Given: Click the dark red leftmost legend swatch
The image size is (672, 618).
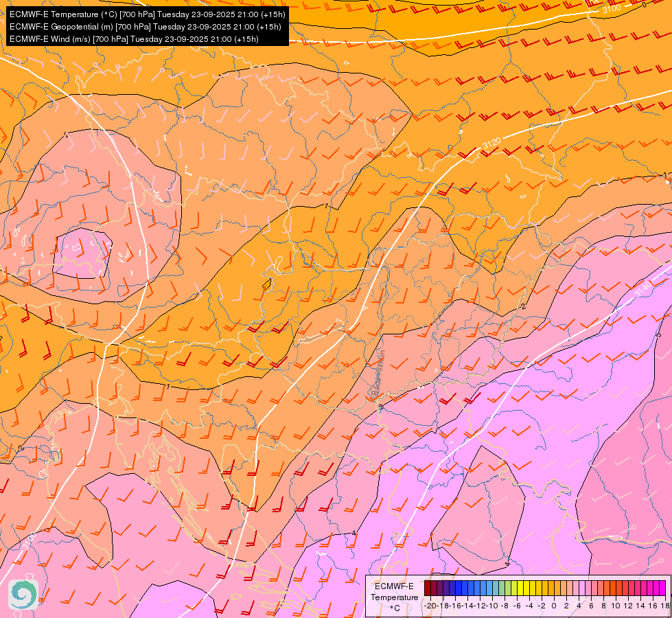Looking at the screenshot, I should (427, 588).
